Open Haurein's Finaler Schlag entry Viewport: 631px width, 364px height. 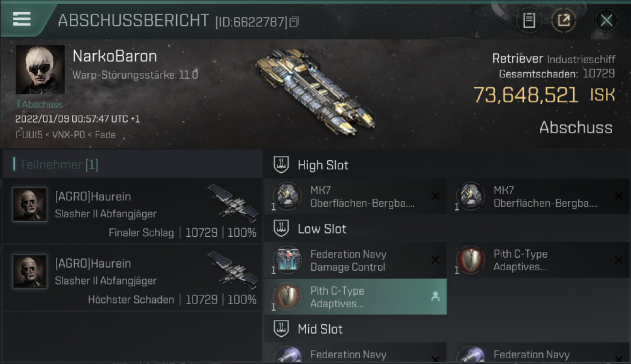(x=133, y=211)
